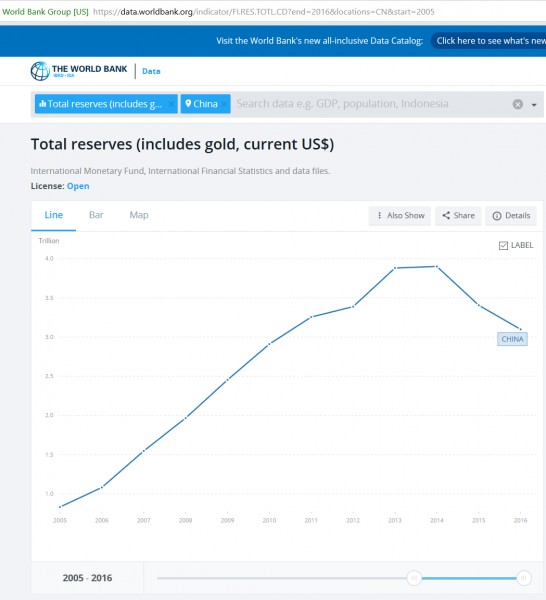Click the right handle of the year slider
546x600 pixels.
(524, 578)
